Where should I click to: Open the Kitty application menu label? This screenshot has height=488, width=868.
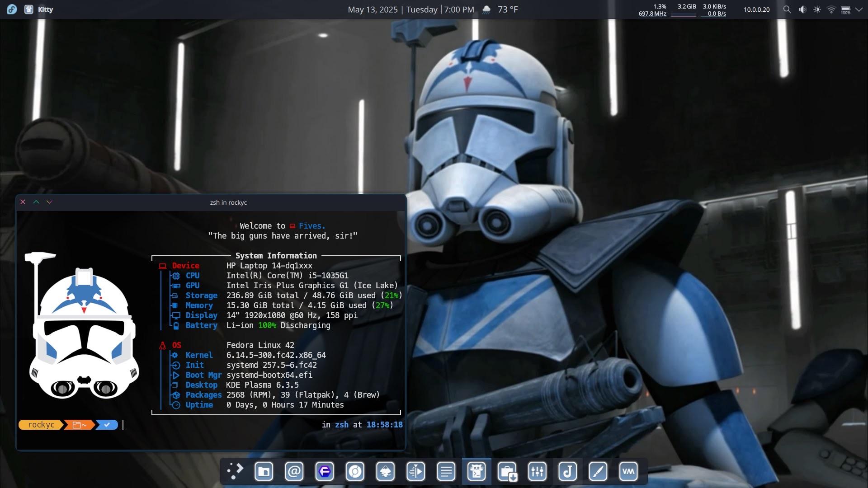(45, 9)
